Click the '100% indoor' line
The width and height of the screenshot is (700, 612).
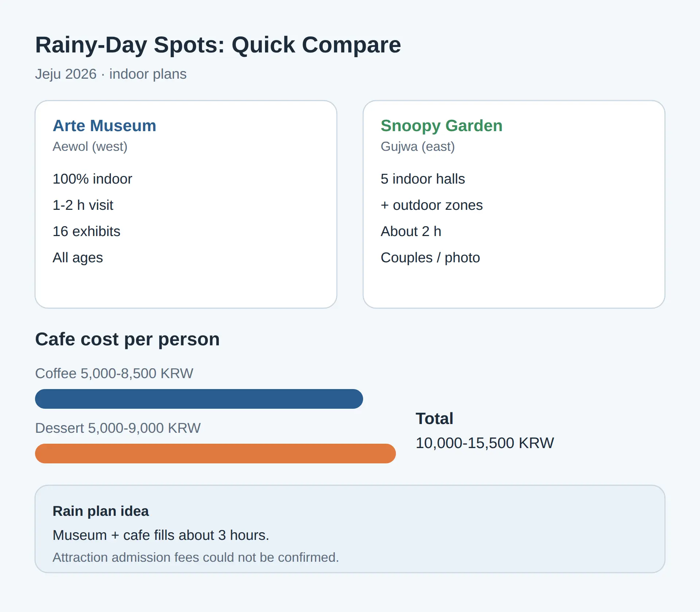point(92,179)
